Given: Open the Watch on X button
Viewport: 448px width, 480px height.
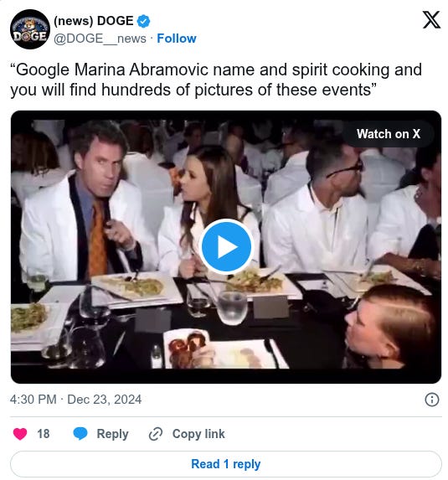Looking at the screenshot, I should pos(389,134).
